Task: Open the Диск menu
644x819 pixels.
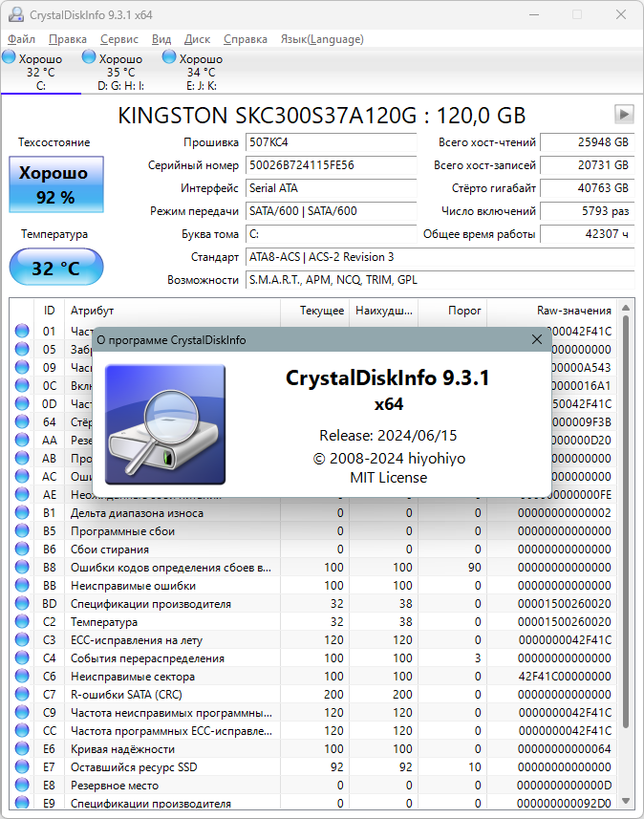Action: 197,39
